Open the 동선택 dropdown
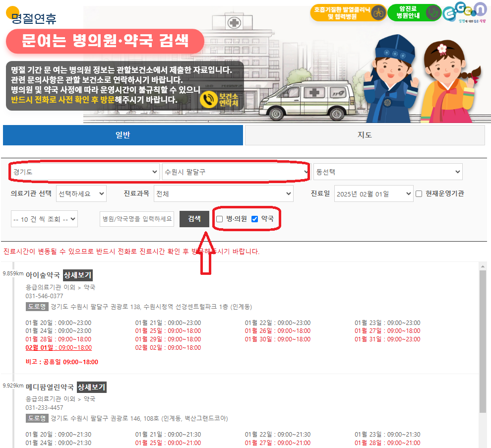The height and width of the screenshot is (448, 491). tap(388, 171)
